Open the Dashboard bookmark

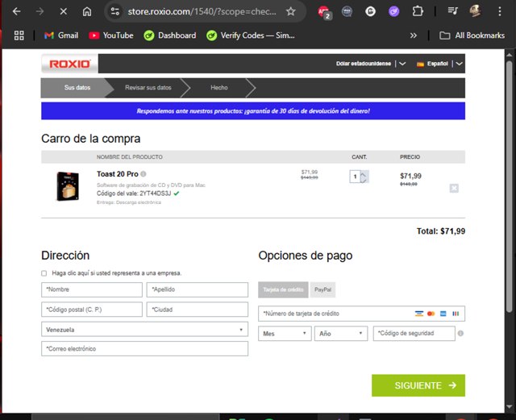click(170, 35)
